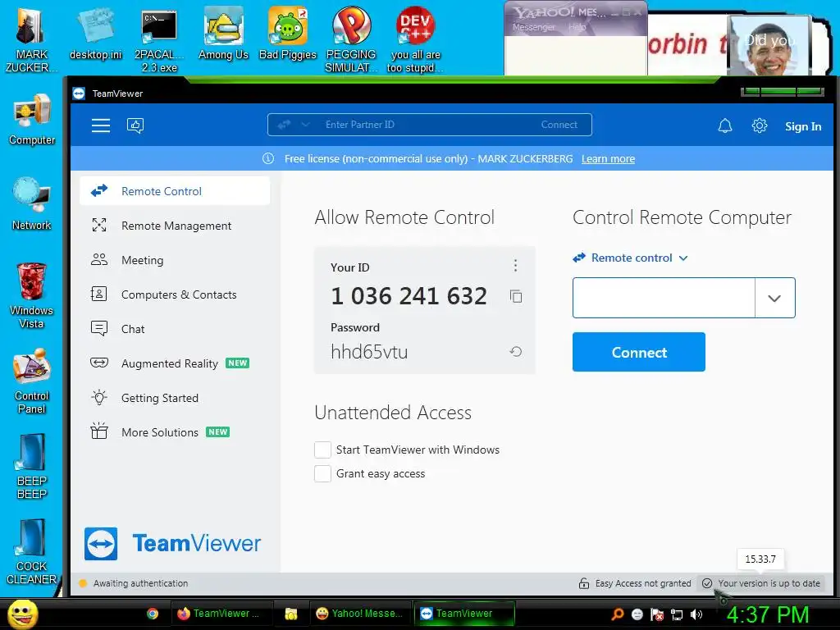The width and height of the screenshot is (840, 630).
Task: Click the search magnifier tray icon
Action: [x=618, y=614]
